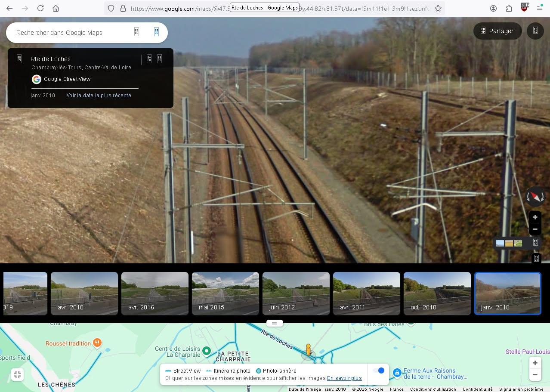
Task: Bookmark this page with the star icon
Action: 438,8
